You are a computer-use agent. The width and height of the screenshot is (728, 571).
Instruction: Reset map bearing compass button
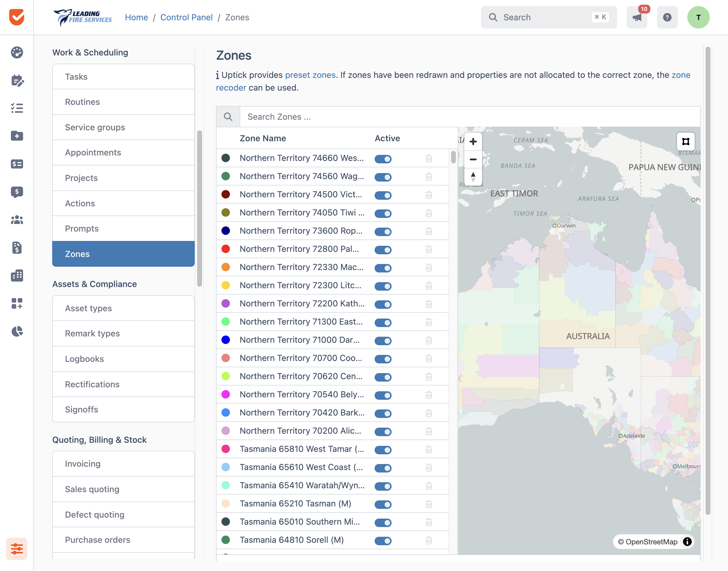[473, 177]
